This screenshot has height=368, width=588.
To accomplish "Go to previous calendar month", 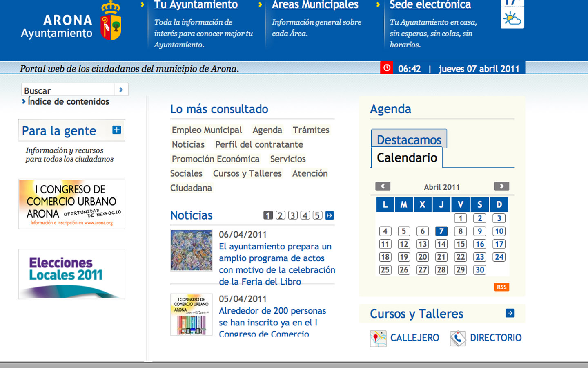I will [383, 186].
